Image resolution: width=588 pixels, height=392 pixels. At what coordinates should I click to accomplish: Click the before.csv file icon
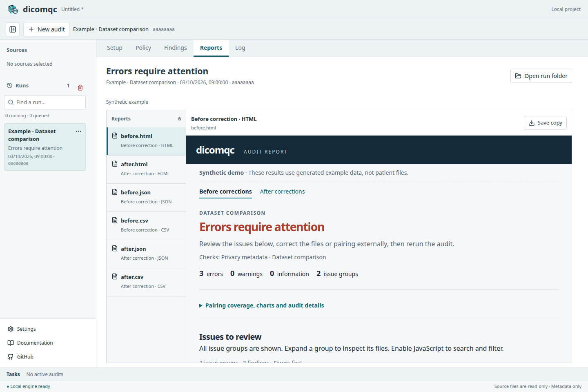(x=115, y=220)
